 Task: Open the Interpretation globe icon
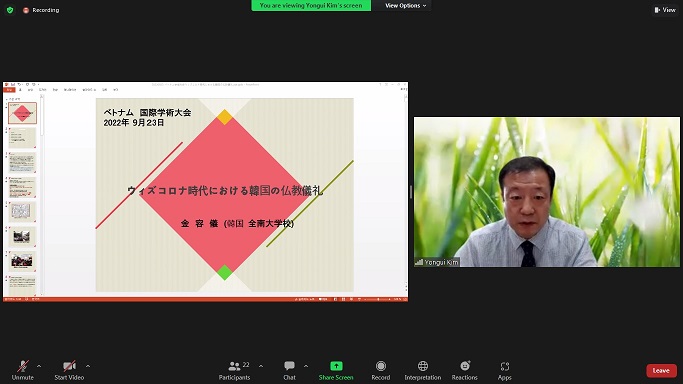423,366
